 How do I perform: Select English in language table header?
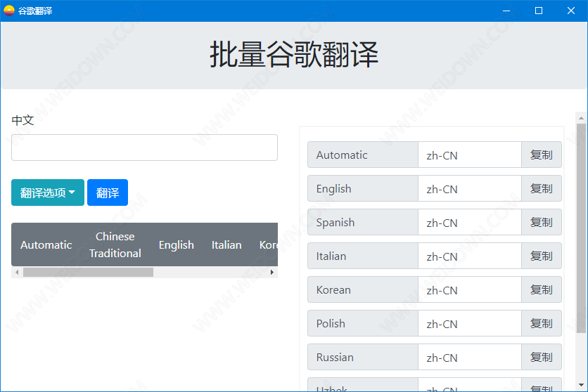(x=177, y=245)
